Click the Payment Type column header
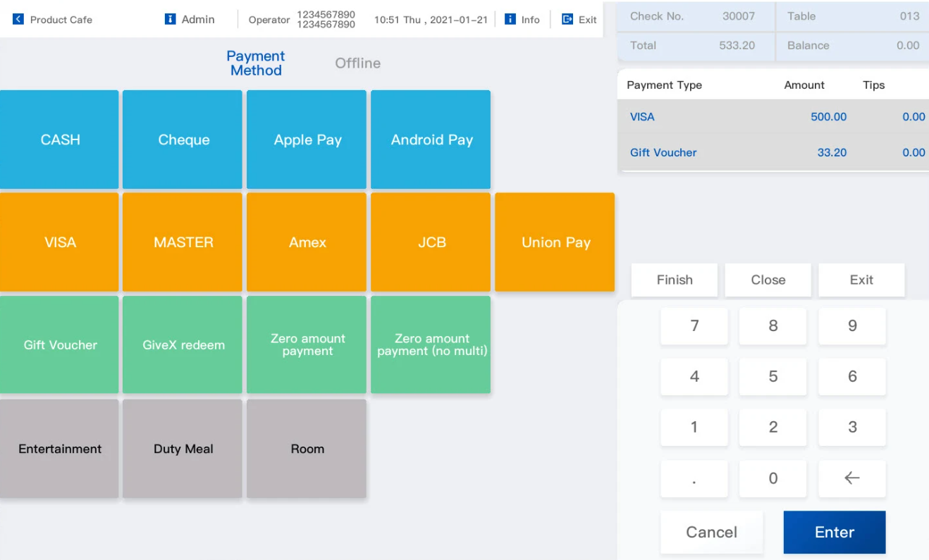This screenshot has width=929, height=560. (664, 85)
